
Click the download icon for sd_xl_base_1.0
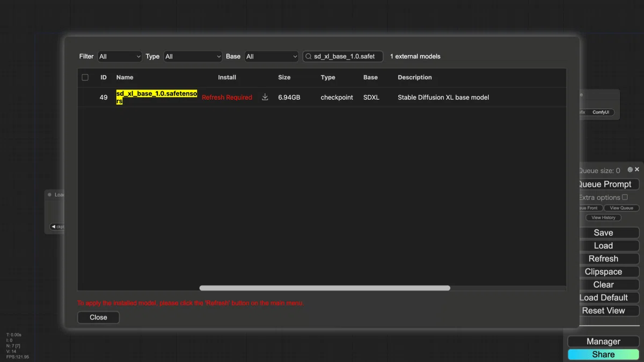(265, 97)
